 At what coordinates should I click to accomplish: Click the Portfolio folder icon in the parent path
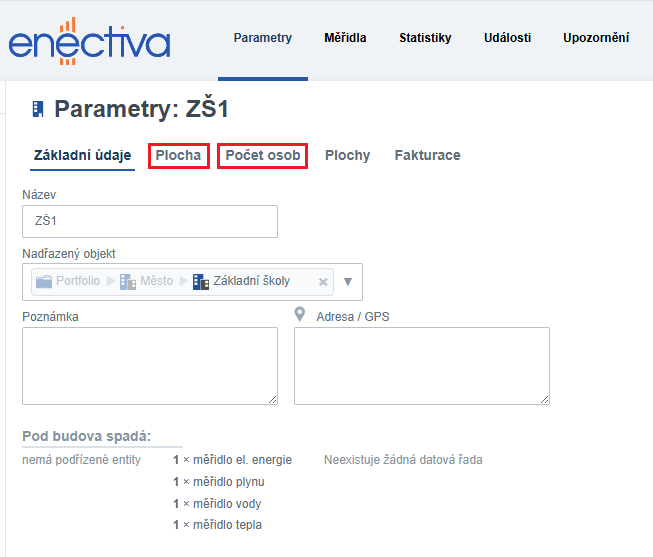[44, 281]
